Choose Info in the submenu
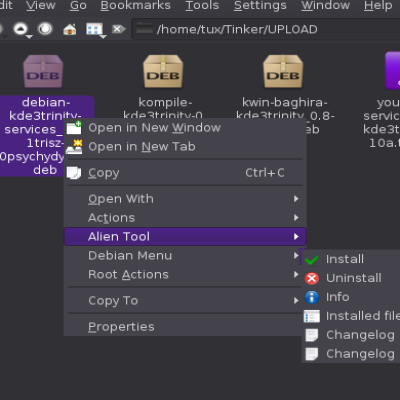Image resolution: width=400 pixels, height=400 pixels. click(x=351, y=297)
